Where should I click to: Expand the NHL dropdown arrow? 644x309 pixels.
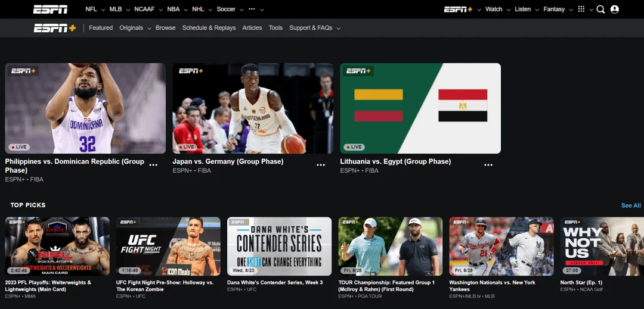point(210,10)
